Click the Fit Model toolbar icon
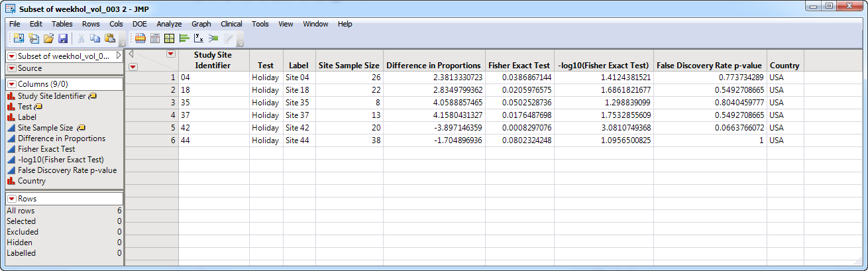 click(x=213, y=38)
